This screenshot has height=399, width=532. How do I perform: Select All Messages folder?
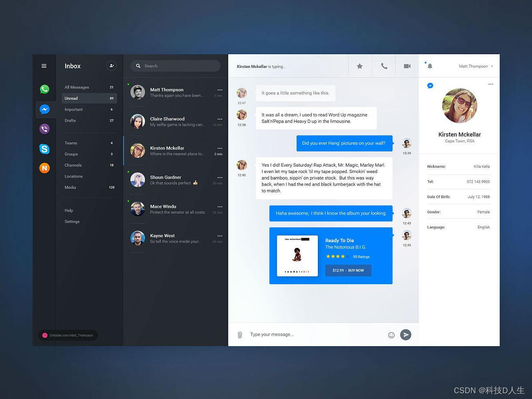tap(89, 87)
